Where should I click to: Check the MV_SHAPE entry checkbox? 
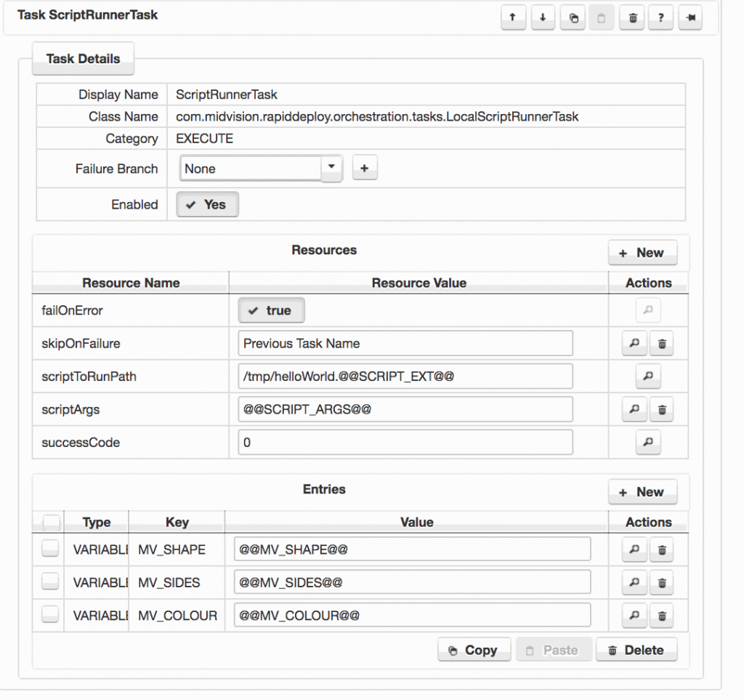coord(50,549)
